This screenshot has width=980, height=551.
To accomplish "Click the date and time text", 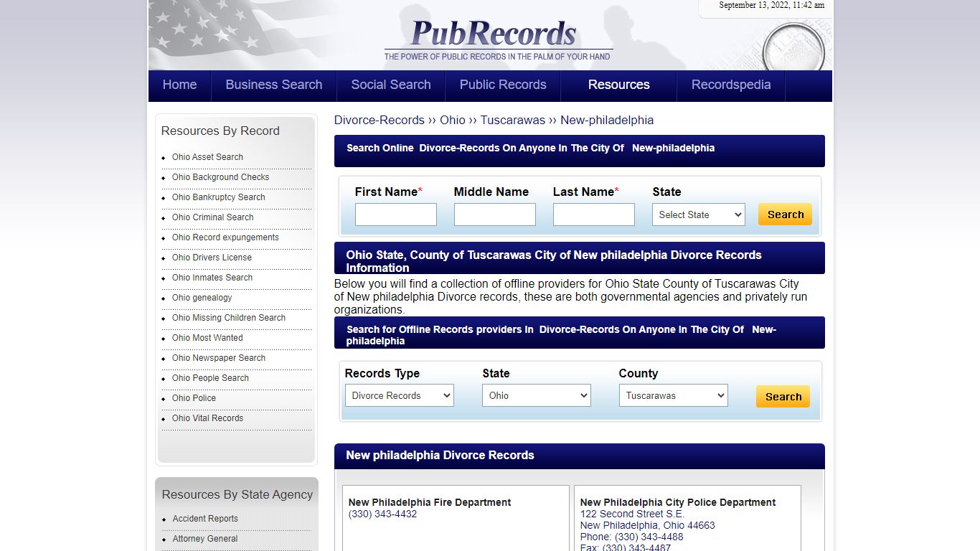I will (772, 5).
